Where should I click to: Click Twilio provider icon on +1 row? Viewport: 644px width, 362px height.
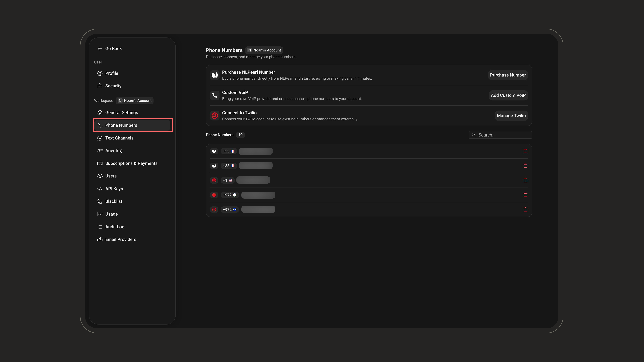click(214, 180)
